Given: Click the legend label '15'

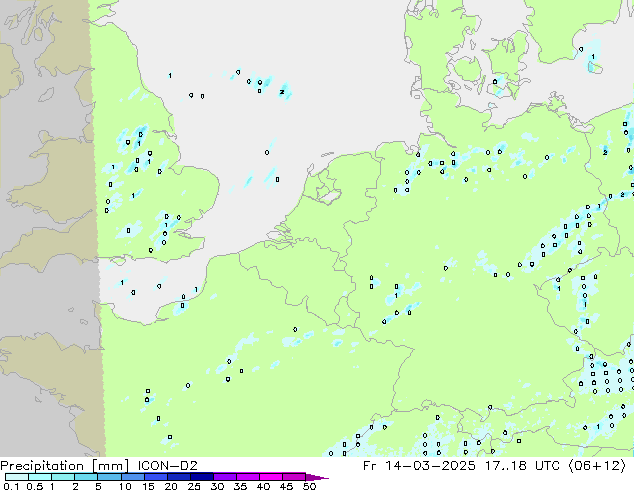Looking at the screenshot, I should [x=148, y=486].
